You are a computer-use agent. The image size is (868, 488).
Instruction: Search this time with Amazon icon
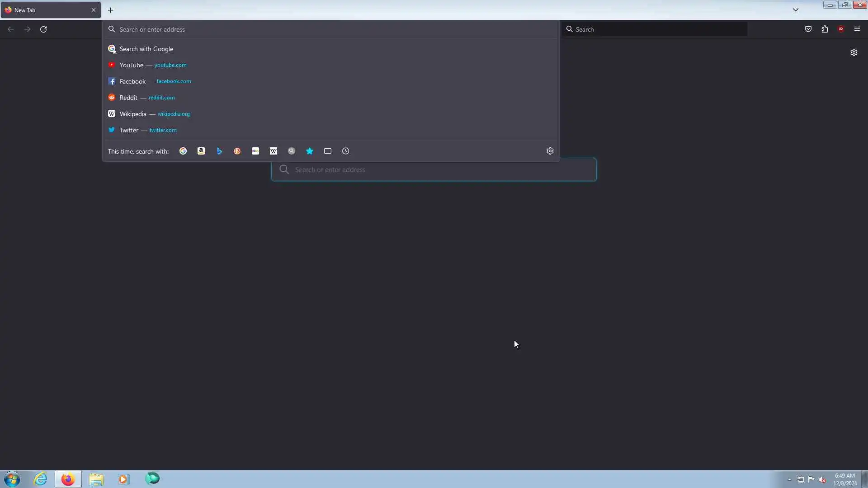(x=201, y=151)
